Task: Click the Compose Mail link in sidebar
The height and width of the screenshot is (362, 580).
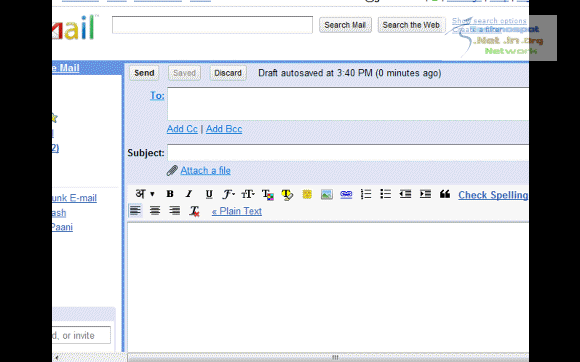Action: [x=66, y=68]
